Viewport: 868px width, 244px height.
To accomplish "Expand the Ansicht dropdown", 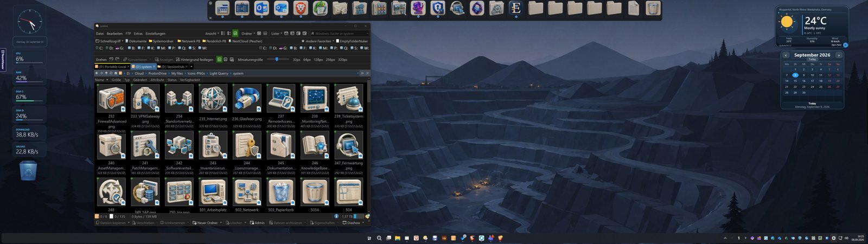I will 212,34.
